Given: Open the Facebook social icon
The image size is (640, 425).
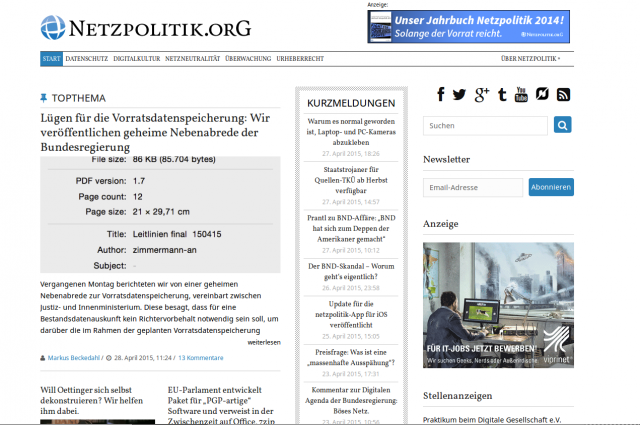Looking at the screenshot, I should click(x=440, y=95).
